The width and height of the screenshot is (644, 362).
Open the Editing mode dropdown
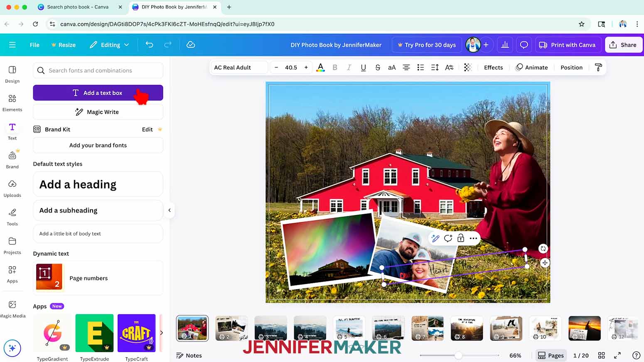(x=109, y=45)
